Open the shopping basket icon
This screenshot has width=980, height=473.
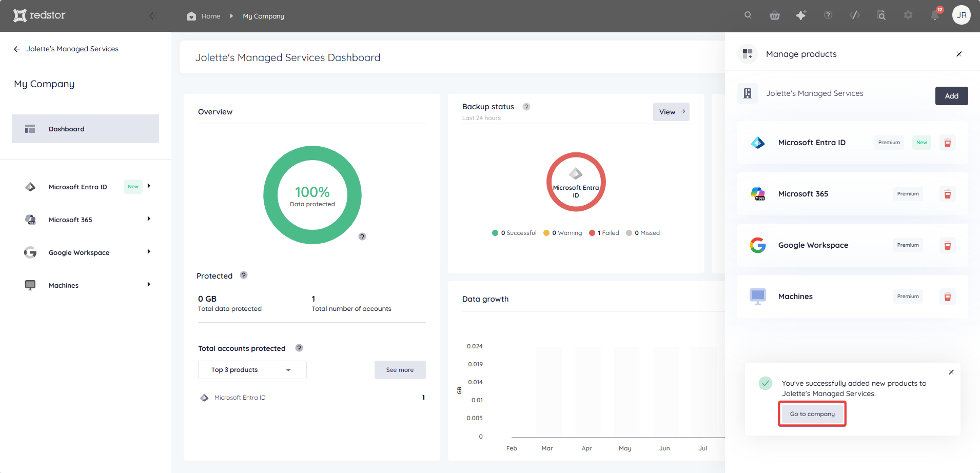[775, 15]
